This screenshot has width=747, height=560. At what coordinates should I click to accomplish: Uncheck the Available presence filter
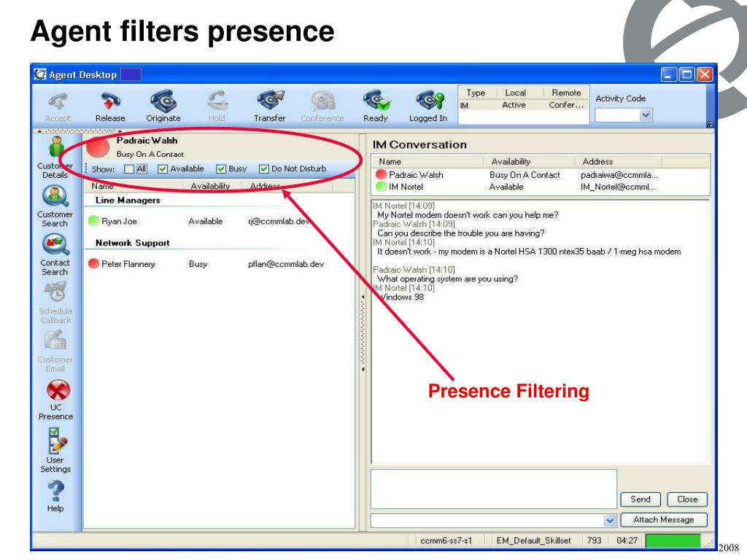[x=163, y=169]
